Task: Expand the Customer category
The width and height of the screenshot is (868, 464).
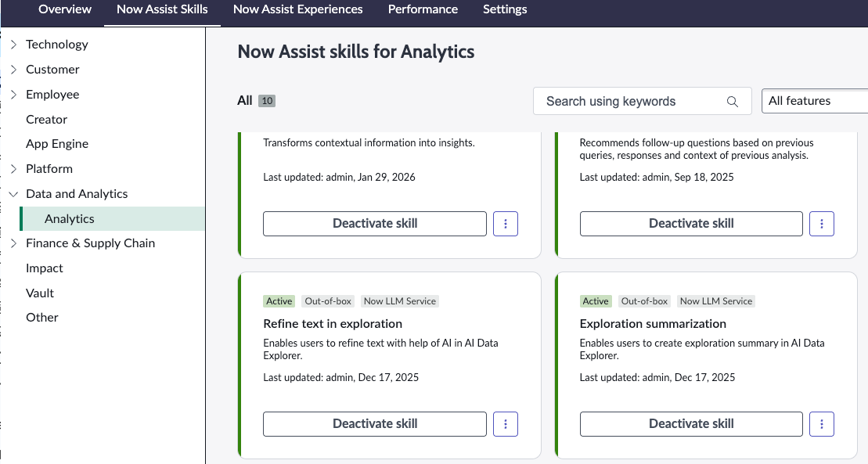Action: [14, 69]
